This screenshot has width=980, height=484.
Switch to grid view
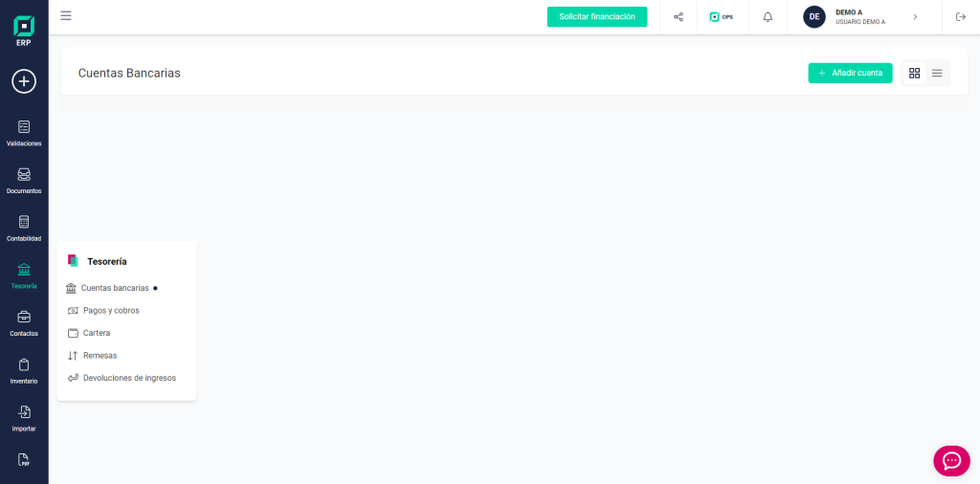914,73
